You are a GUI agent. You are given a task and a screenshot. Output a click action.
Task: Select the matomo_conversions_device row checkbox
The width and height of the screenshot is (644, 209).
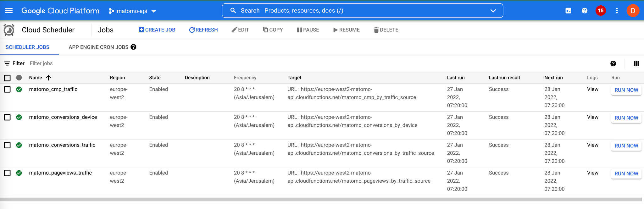(7, 117)
